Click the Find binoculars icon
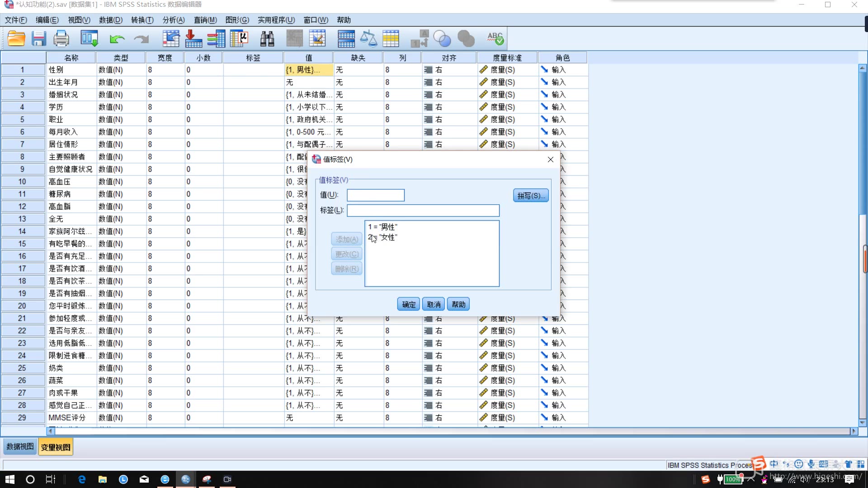868x488 pixels. coord(267,39)
